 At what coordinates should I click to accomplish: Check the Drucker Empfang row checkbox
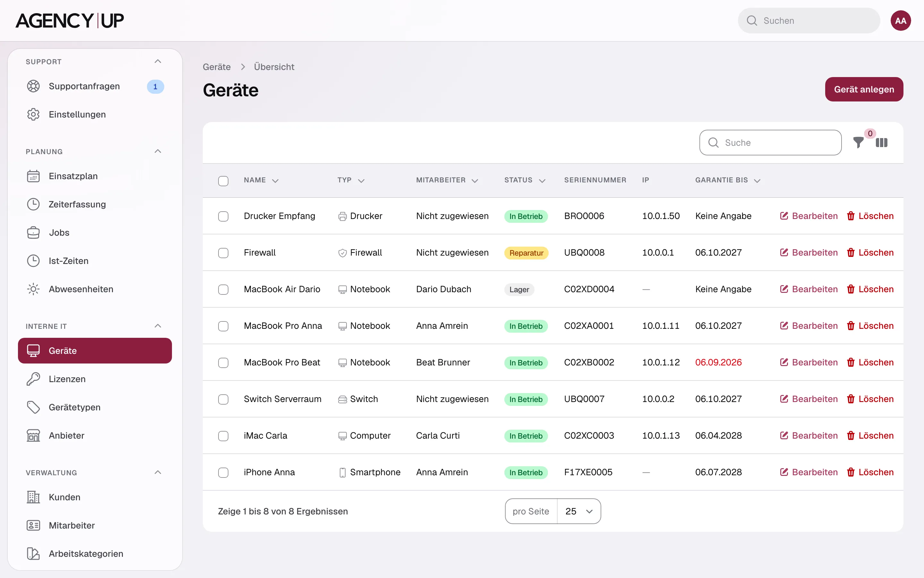223,216
